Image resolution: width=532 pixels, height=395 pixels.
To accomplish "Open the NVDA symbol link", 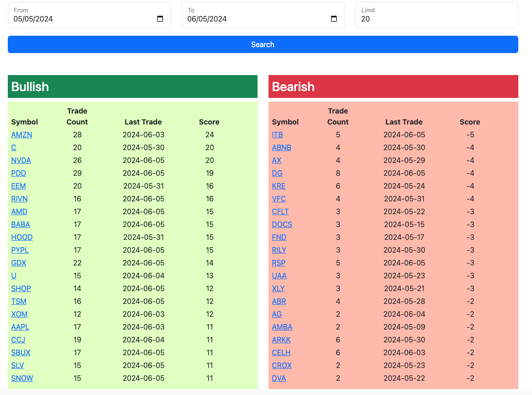I will (x=21, y=161).
